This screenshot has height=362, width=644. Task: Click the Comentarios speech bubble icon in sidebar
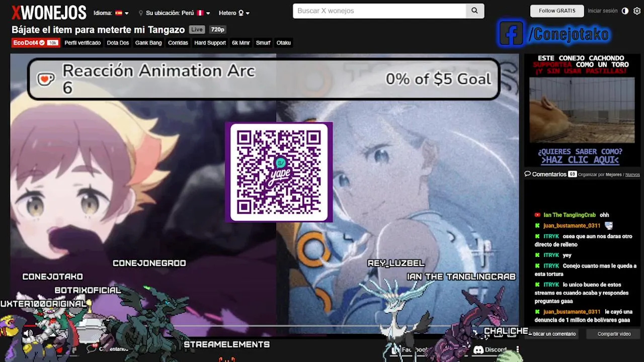pyautogui.click(x=528, y=174)
